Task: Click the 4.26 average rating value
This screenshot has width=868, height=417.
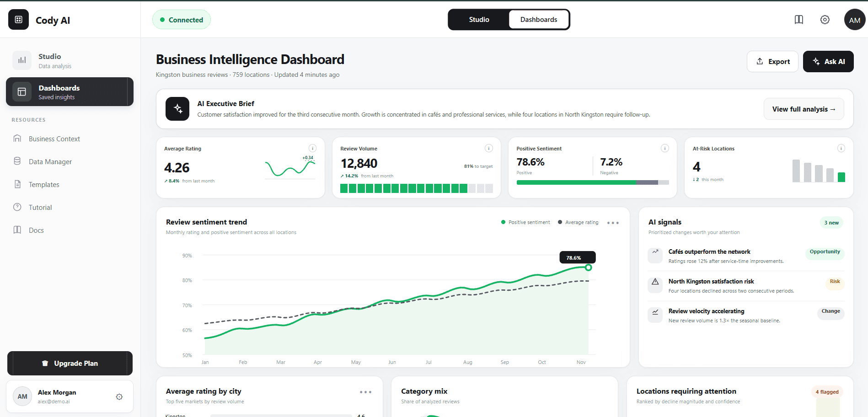Action: 177,168
